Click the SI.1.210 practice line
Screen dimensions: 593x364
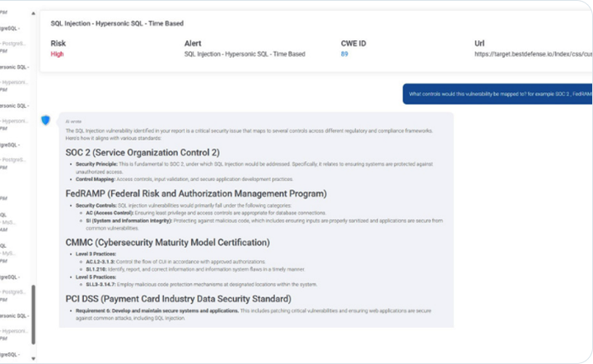click(x=195, y=269)
